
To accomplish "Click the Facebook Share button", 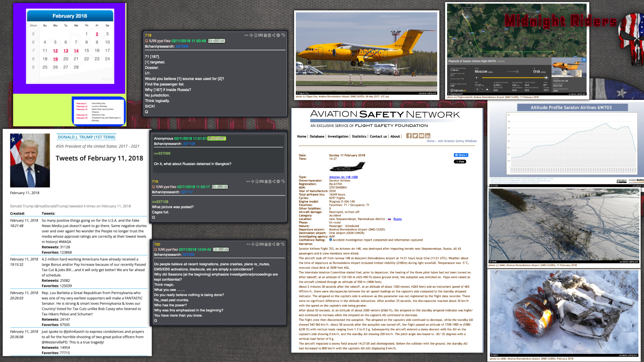I will pyautogui.click(x=461, y=155).
